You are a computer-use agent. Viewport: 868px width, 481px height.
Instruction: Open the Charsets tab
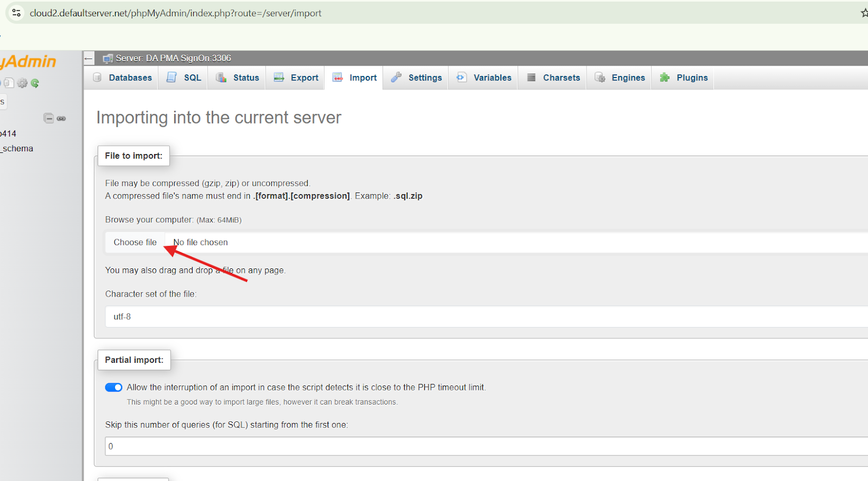coord(553,78)
